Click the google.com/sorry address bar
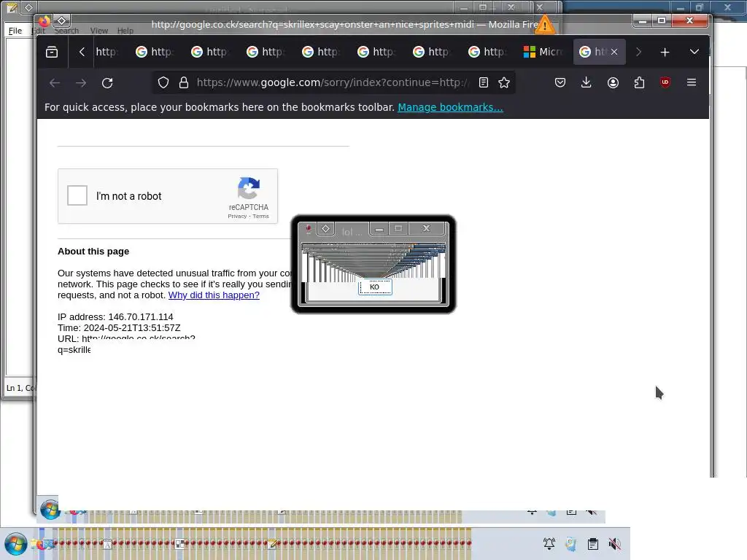Image resolution: width=747 pixels, height=560 pixels. click(x=333, y=83)
